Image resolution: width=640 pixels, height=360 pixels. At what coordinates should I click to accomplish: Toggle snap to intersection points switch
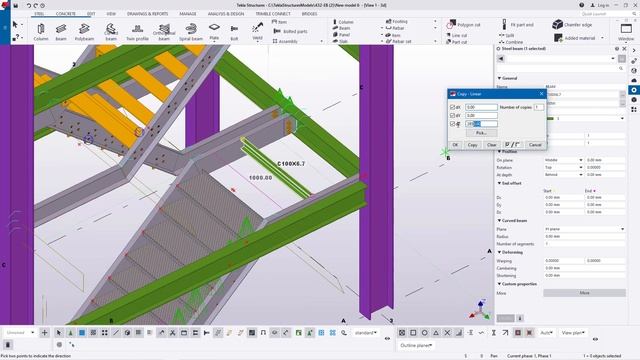tap(447, 333)
